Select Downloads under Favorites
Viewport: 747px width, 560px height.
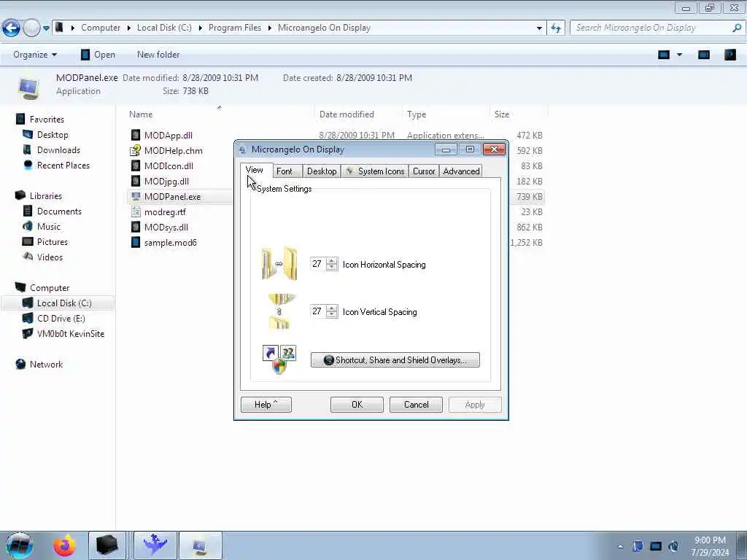coord(58,150)
